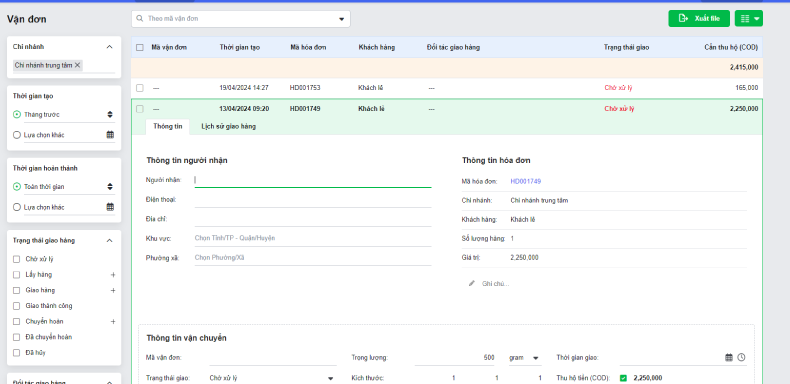Select Lựa chọn khác under Thời gian tạo
The image size is (790, 384).
[17, 135]
